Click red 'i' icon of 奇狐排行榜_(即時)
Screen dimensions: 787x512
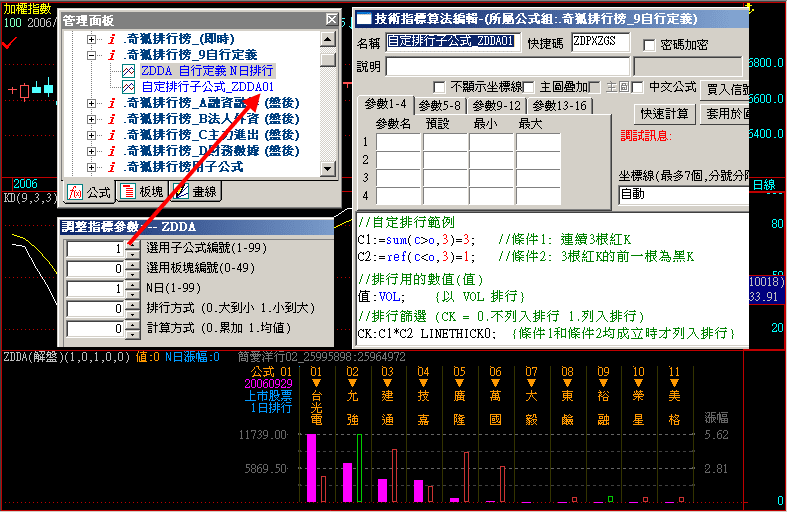[x=110, y=39]
